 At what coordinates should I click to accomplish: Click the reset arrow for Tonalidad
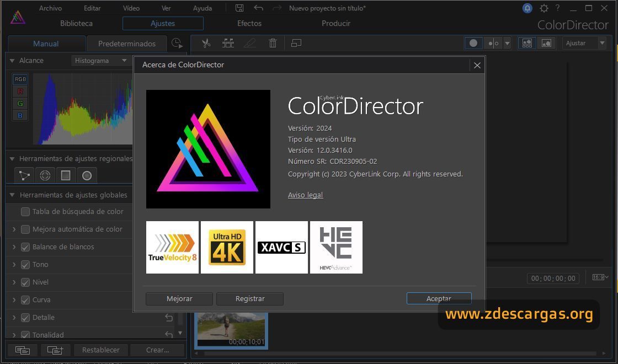coord(169,334)
